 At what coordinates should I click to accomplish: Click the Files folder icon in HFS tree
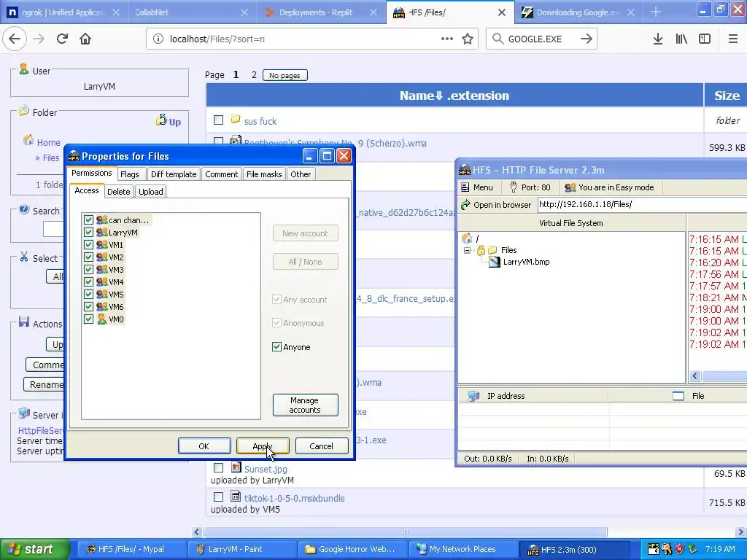492,250
